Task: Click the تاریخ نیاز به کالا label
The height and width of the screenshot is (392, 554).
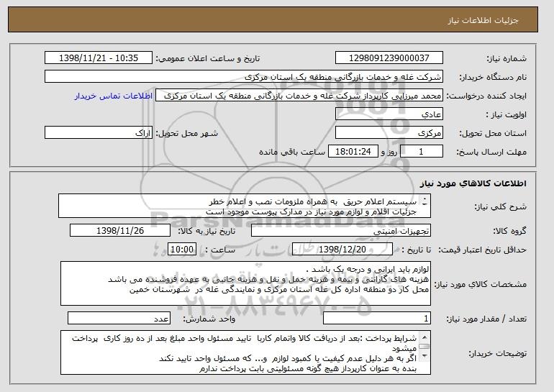Action: 206,232
